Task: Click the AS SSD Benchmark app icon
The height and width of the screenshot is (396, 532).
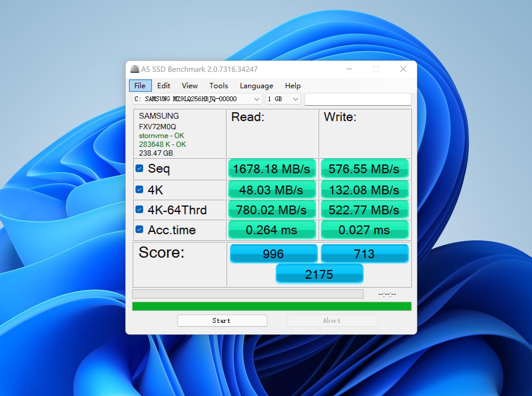Action: pos(135,69)
